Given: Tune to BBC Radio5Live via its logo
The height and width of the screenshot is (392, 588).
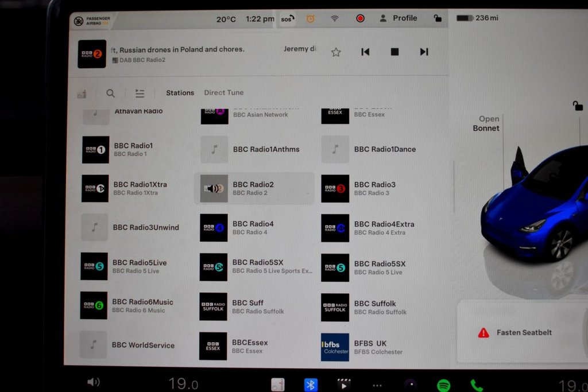Looking at the screenshot, I should [x=94, y=266].
